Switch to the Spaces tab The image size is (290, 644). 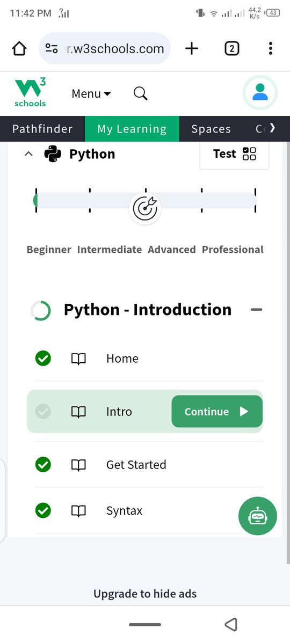point(211,129)
